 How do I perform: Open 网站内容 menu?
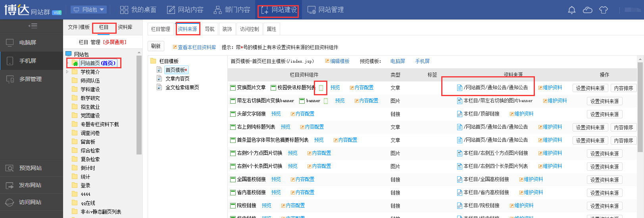point(185,10)
